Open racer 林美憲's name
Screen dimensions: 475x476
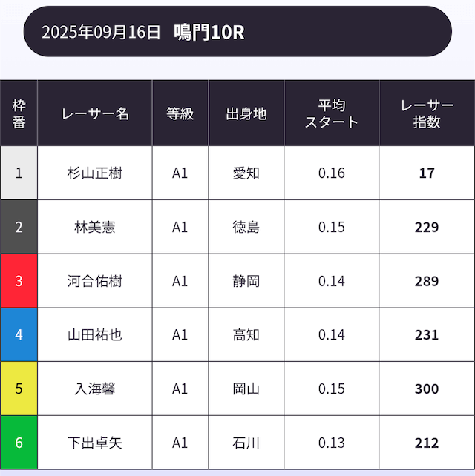pyautogui.click(x=95, y=227)
